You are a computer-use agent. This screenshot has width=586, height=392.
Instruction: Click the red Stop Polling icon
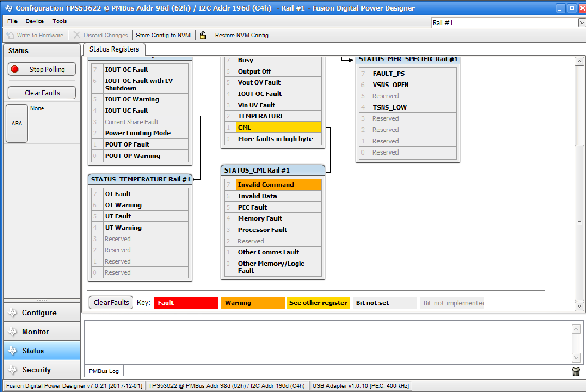click(x=15, y=69)
